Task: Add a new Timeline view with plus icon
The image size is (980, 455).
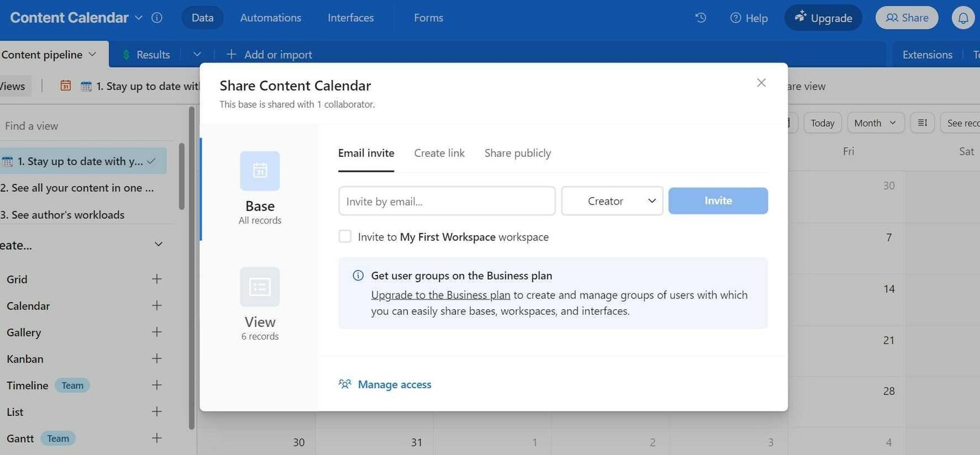Action: point(157,385)
